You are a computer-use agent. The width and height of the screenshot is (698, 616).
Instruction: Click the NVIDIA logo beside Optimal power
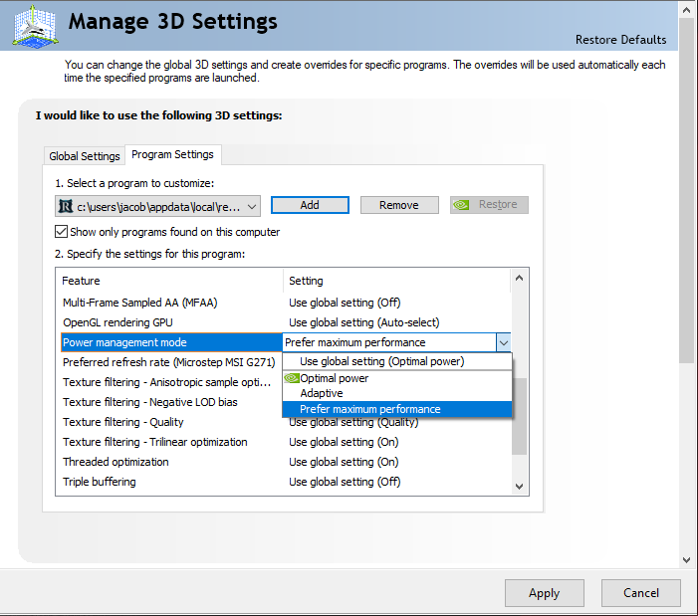(292, 378)
